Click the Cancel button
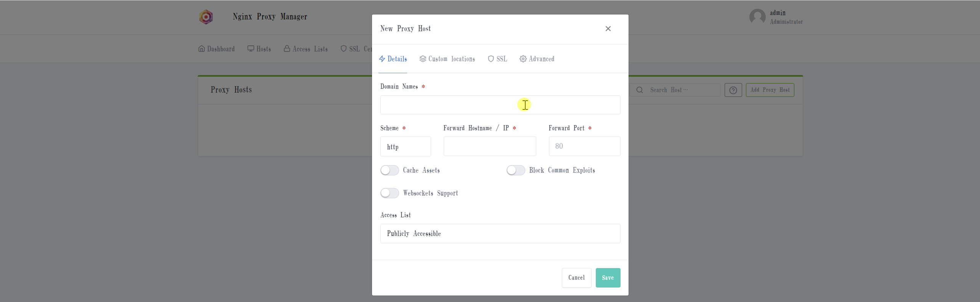 coord(576,278)
